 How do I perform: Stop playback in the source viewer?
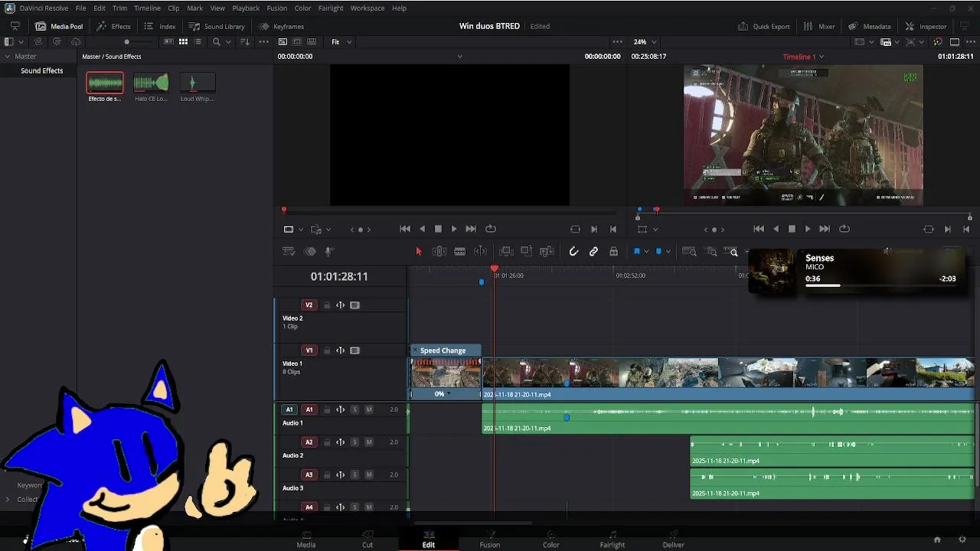[438, 229]
